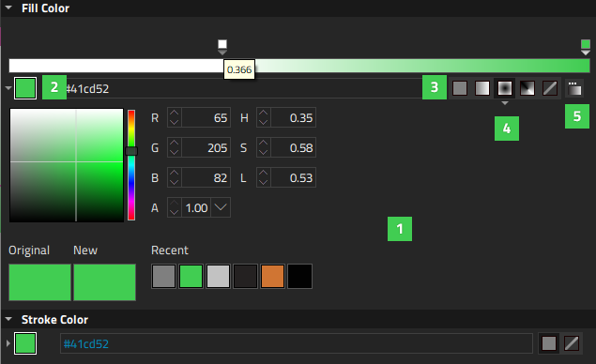Click the alpha value field 1.00
The height and width of the screenshot is (364, 596).
(x=196, y=208)
